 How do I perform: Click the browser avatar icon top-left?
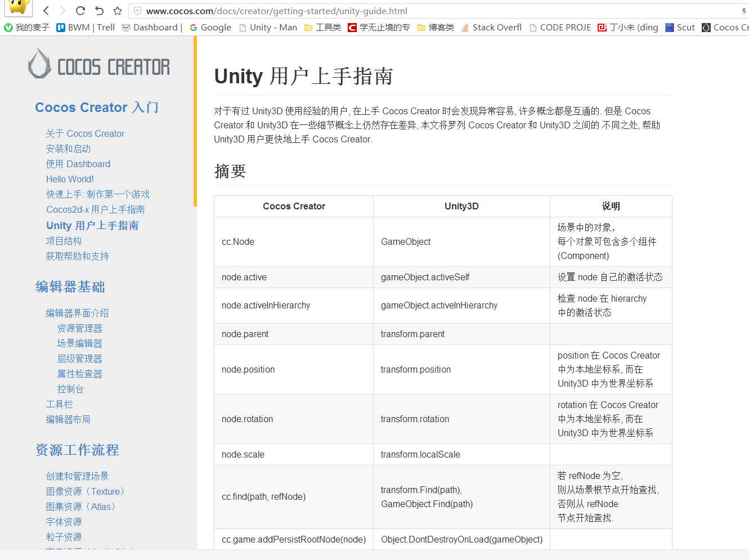tap(19, 7)
